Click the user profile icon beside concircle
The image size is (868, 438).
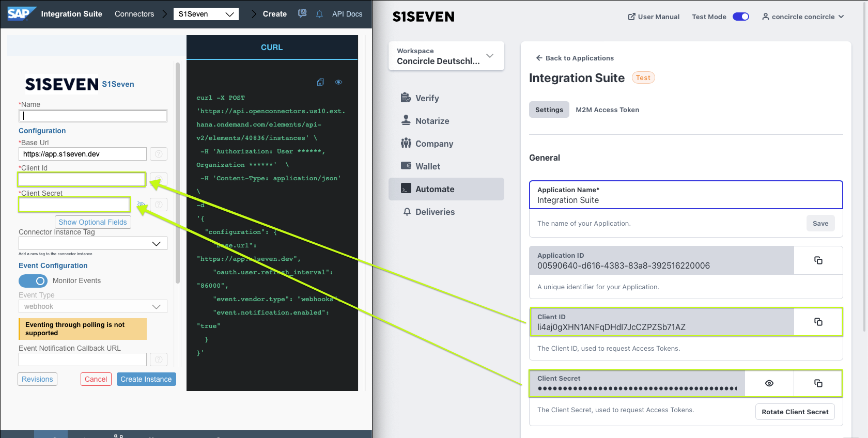[x=765, y=17]
